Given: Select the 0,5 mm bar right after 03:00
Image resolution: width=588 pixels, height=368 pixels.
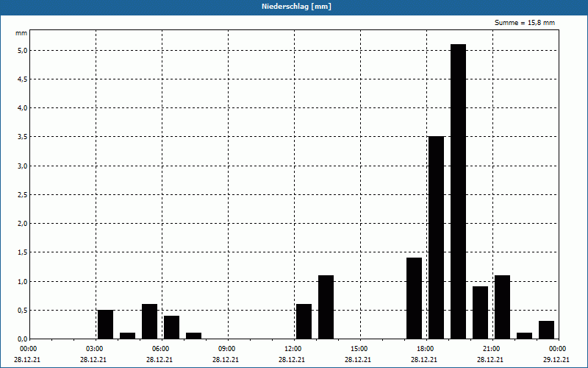Looking at the screenshot, I should [x=105, y=325].
